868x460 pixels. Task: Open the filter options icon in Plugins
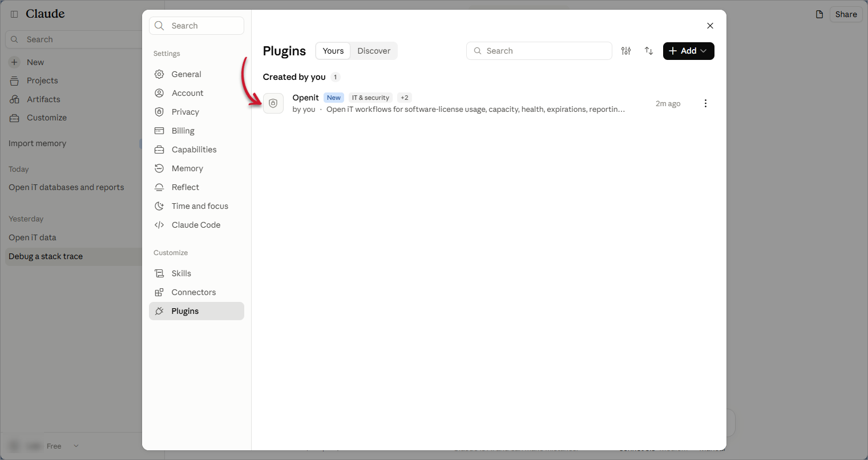pyautogui.click(x=626, y=51)
